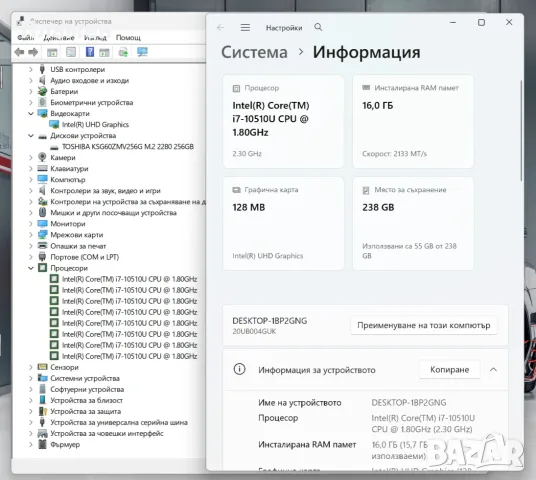Click DESKTOP-1BP2GNG value beside Име на устройството
The image size is (536, 480).
point(408,402)
